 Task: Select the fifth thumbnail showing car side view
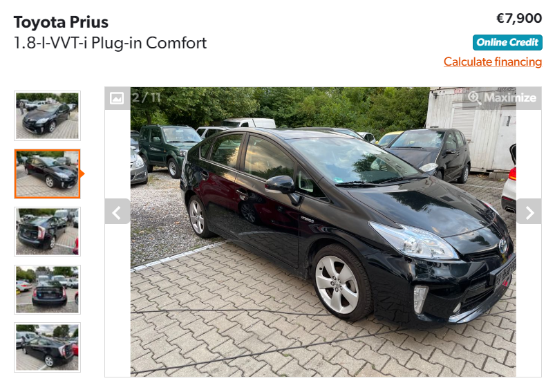click(x=48, y=347)
